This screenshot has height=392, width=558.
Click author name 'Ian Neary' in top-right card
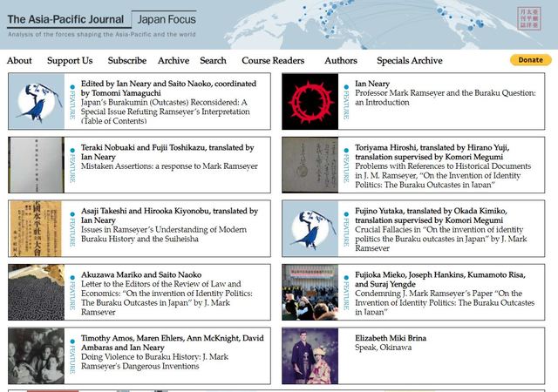(x=372, y=84)
